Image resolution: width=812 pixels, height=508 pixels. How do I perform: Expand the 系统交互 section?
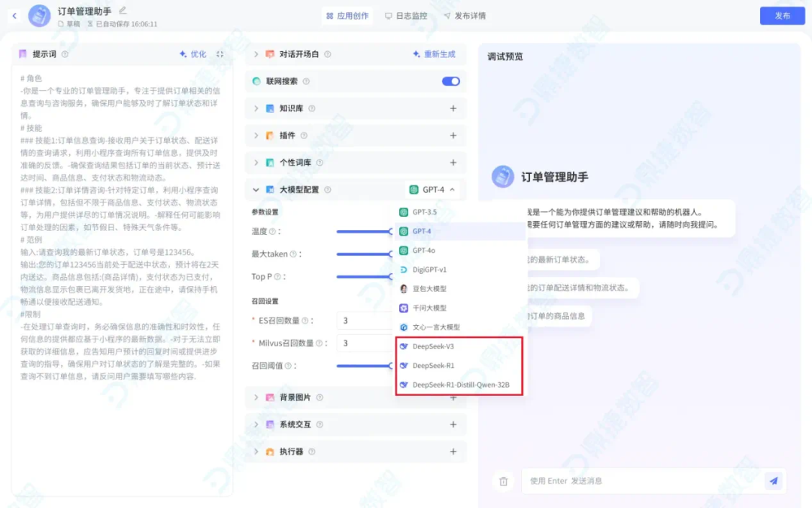point(256,424)
